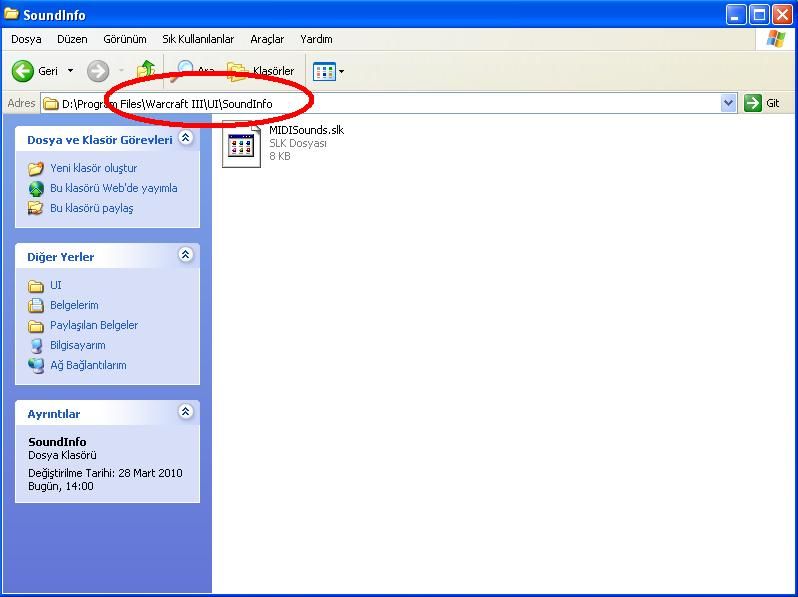
Task: Click the UI folder icon
Action: coord(36,286)
